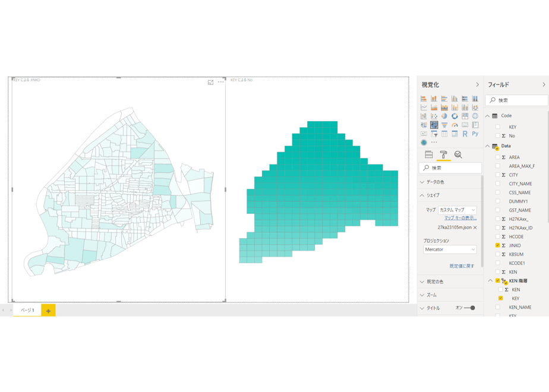The width and height of the screenshot is (549, 392).
Task: Click the マップ キーの表示 link
Action: pyautogui.click(x=460, y=218)
